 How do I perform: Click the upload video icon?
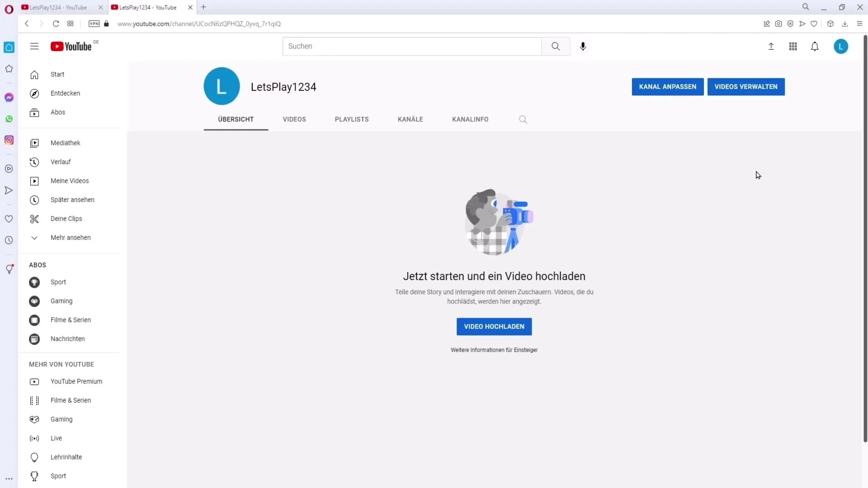(x=771, y=46)
